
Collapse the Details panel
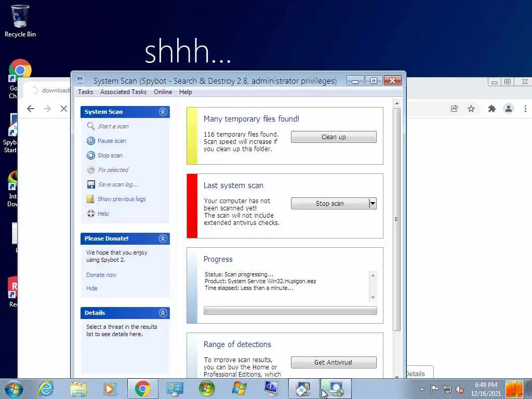(x=163, y=313)
